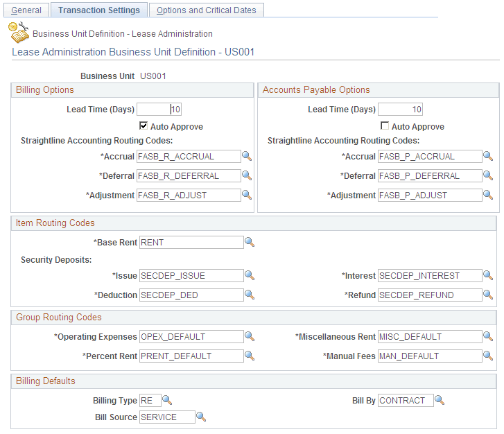504x434 pixels.
Task: Click the FASB_R_ADJUST adjustment field
Action: tap(189, 195)
